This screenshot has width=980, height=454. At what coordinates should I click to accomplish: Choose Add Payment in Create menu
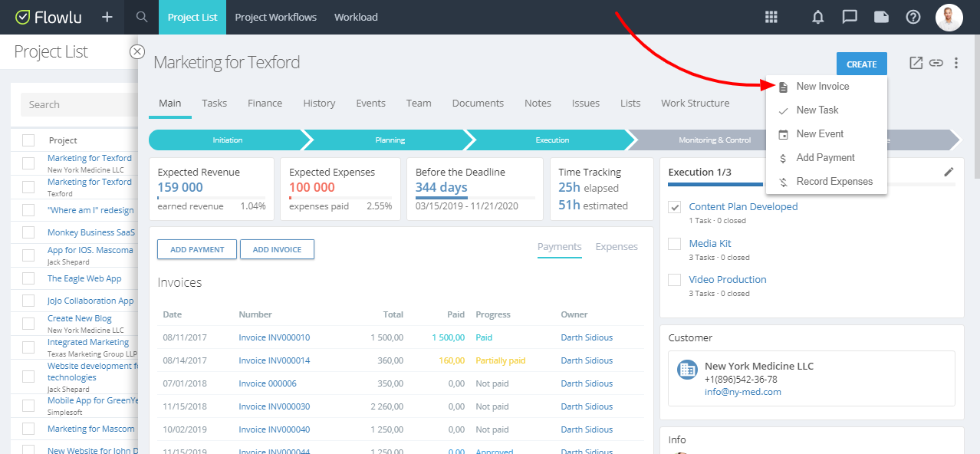(826, 158)
